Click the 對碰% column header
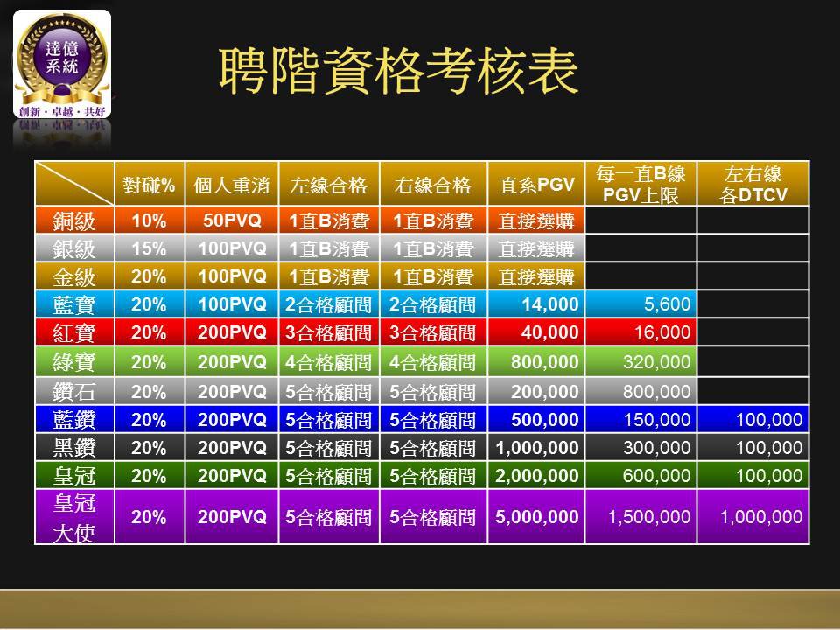The image size is (840, 630). pos(150,185)
